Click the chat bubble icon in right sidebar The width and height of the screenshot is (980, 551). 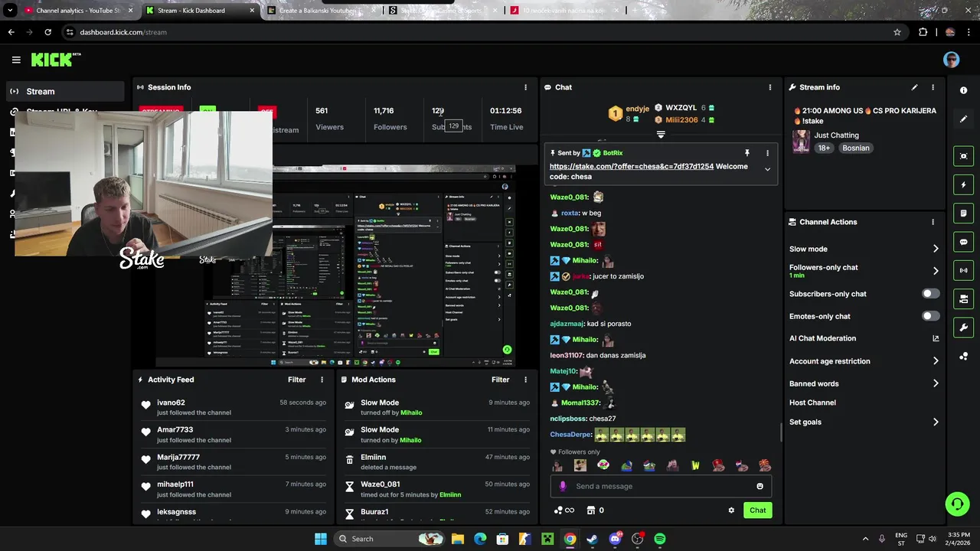963,242
